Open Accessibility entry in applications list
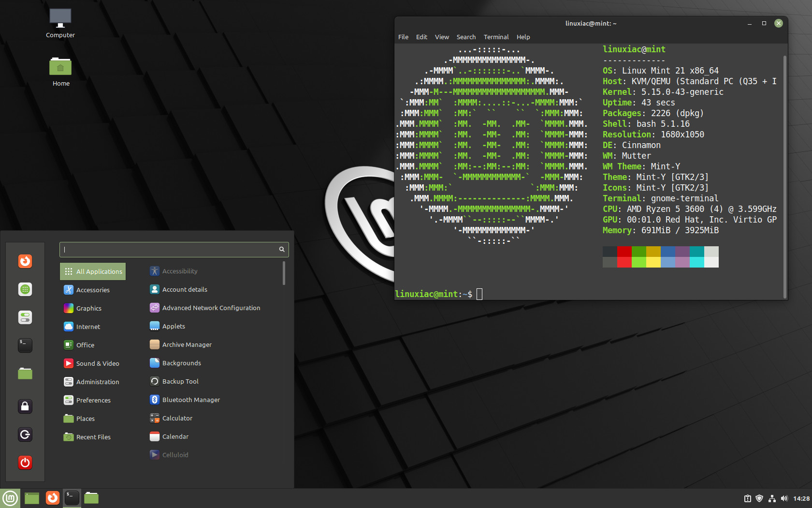The height and width of the screenshot is (508, 812). click(x=174, y=271)
